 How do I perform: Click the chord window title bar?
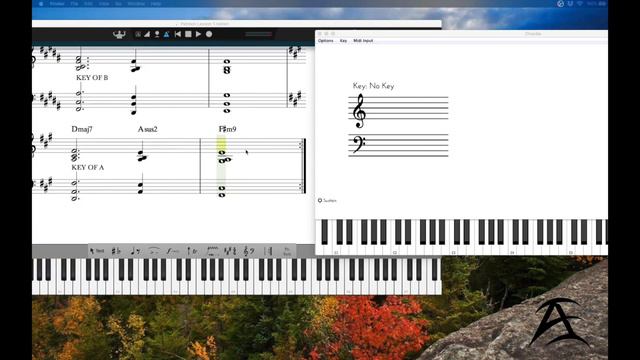(461, 33)
